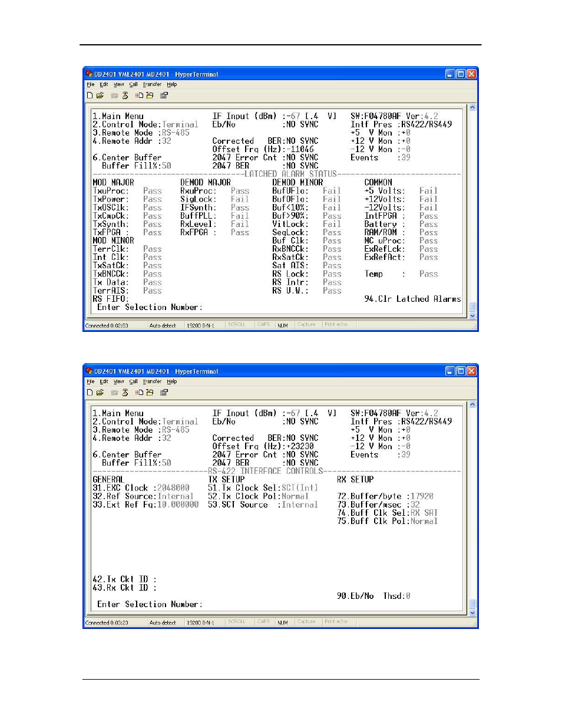Click Disconnect icon in alarm status window toolbar
The image size is (562, 728).
pos(125,95)
